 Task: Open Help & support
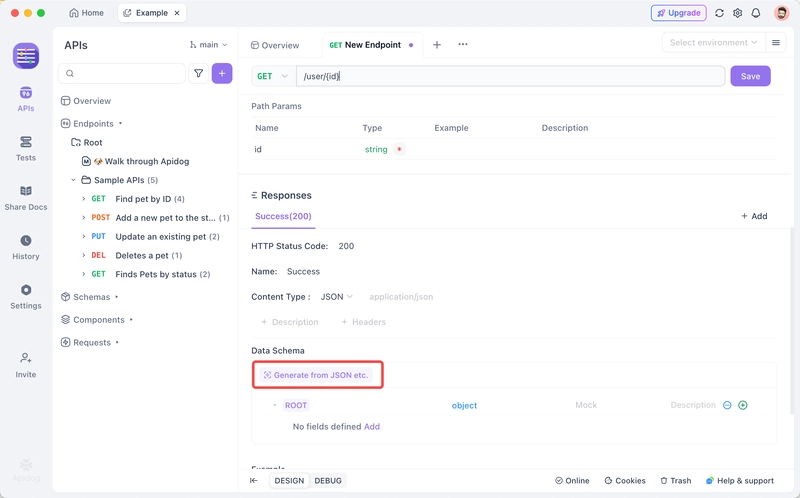click(x=740, y=481)
